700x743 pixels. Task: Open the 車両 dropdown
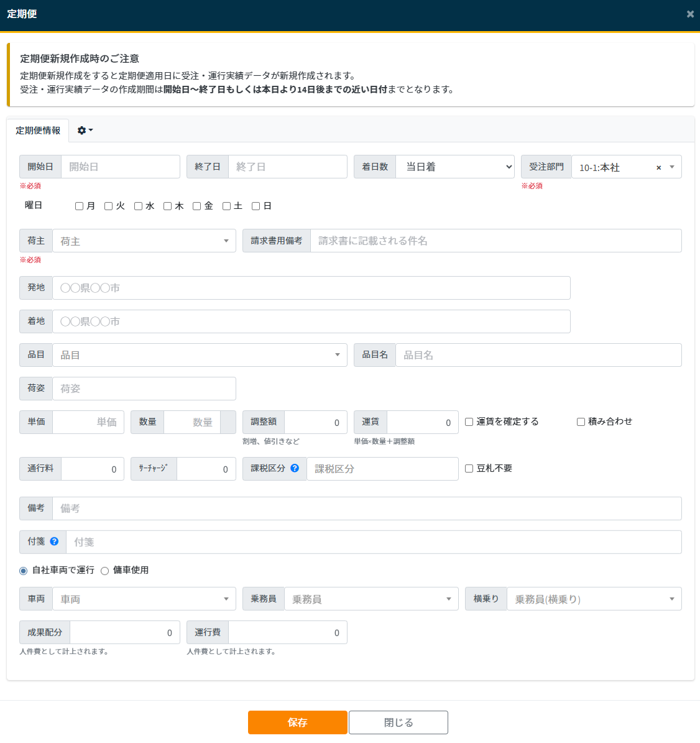click(144, 599)
